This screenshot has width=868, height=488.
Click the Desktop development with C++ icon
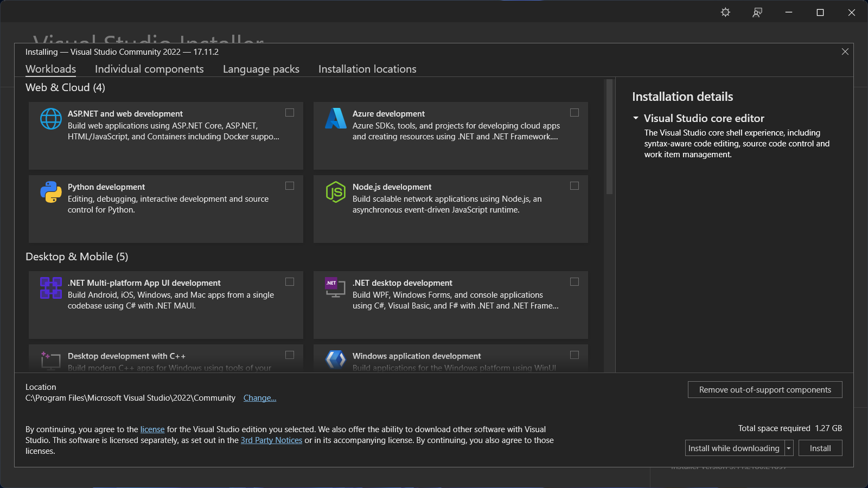click(x=51, y=361)
